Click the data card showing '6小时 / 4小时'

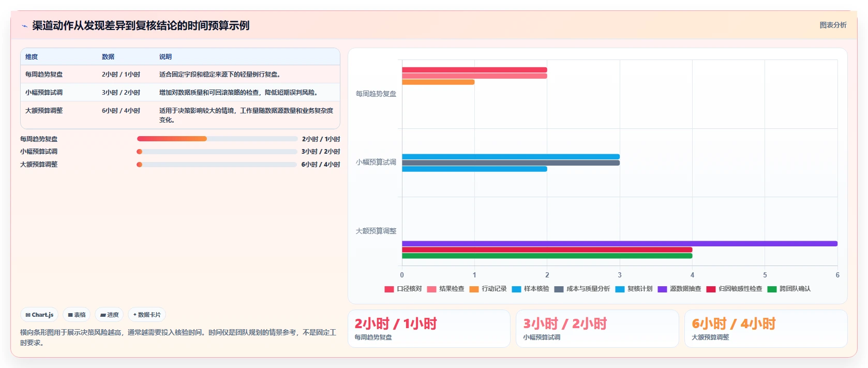(766, 329)
